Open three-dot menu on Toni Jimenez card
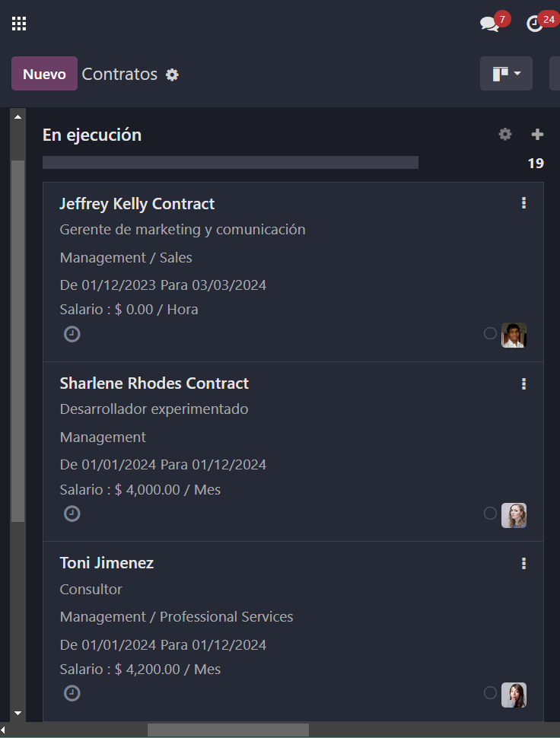 tap(523, 564)
